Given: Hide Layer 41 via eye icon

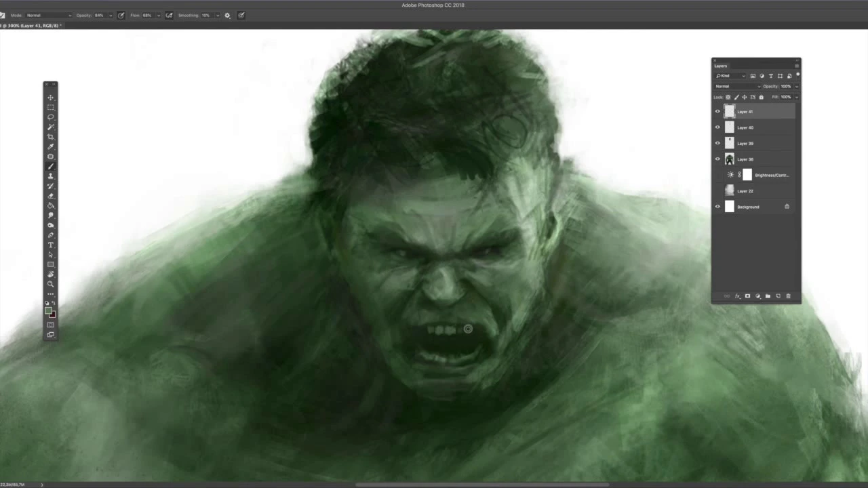Looking at the screenshot, I should 717,112.
